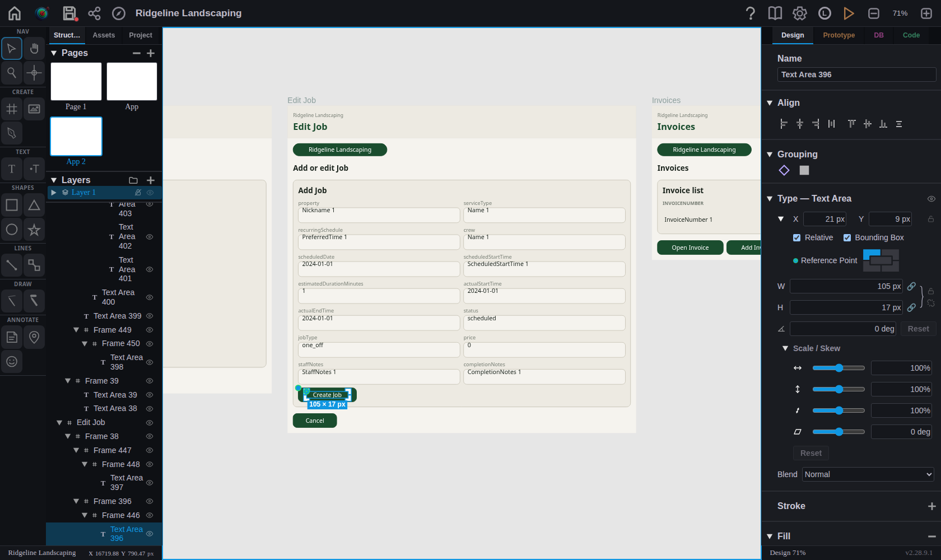Run preview with the play icon
Screen dimensions: 941x560
849,13
